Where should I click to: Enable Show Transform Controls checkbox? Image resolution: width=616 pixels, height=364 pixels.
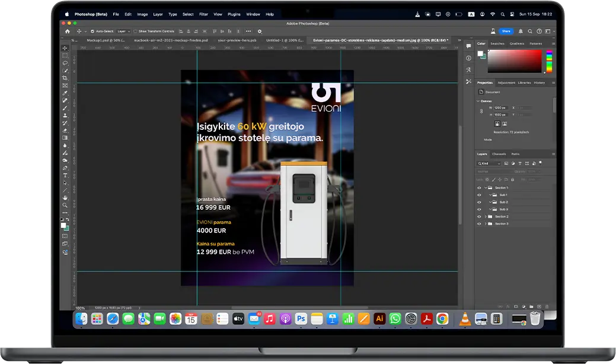click(x=135, y=31)
